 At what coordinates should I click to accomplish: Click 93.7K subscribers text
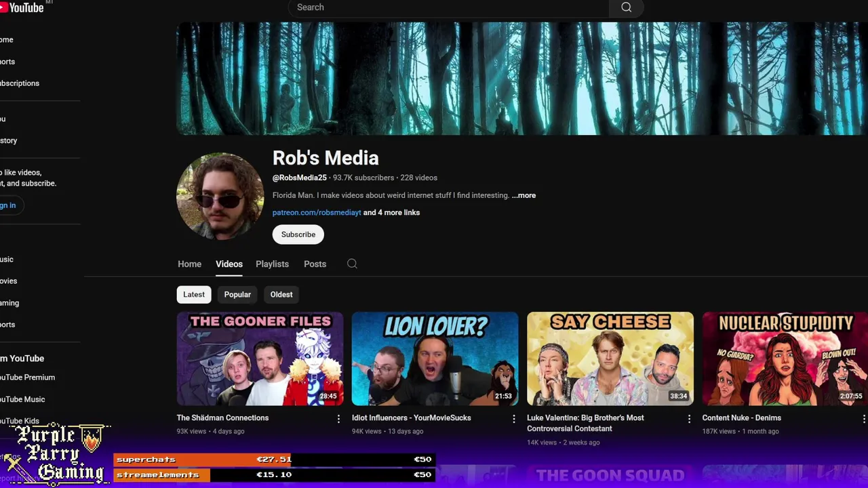click(x=363, y=178)
